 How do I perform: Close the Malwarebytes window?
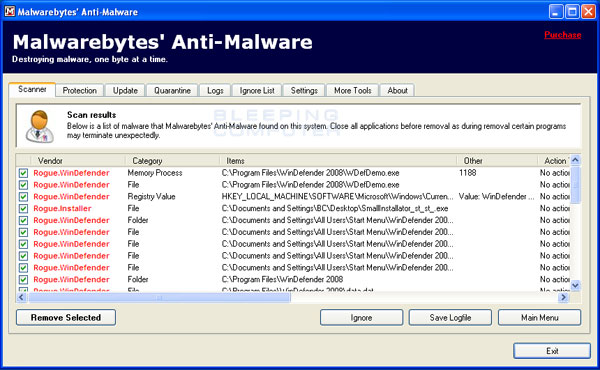589,11
